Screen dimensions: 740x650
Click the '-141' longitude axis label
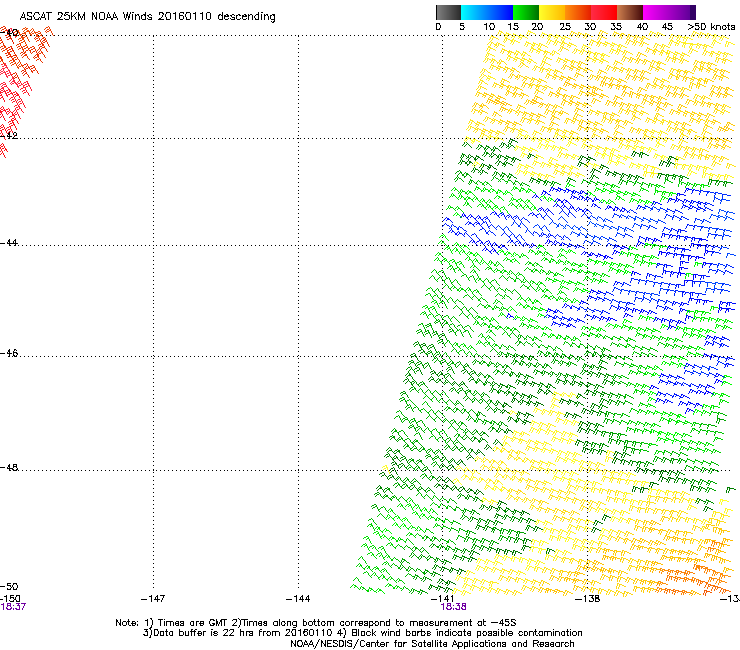pos(443,599)
